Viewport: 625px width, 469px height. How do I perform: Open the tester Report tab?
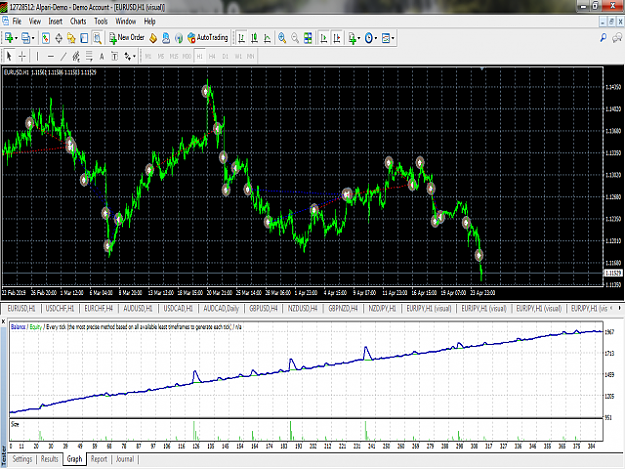[99, 459]
